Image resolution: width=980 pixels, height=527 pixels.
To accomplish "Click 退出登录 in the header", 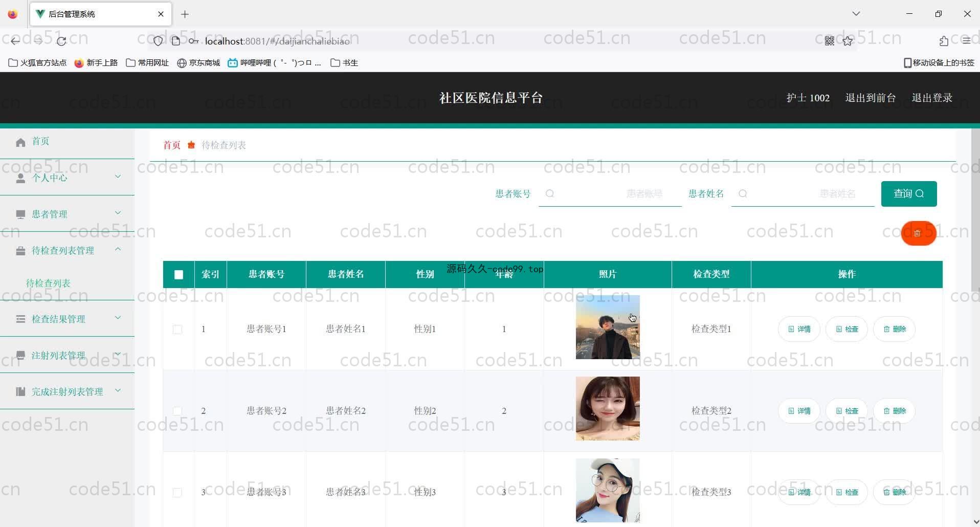I will point(931,98).
